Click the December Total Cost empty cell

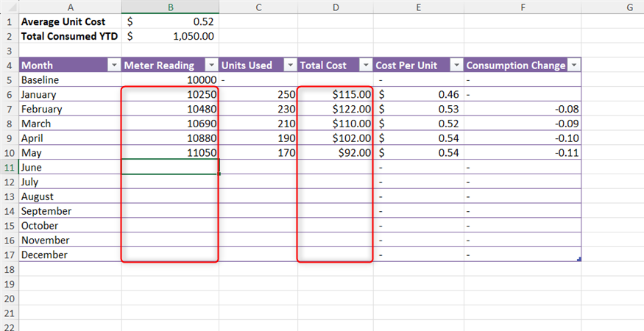pyautogui.click(x=336, y=255)
